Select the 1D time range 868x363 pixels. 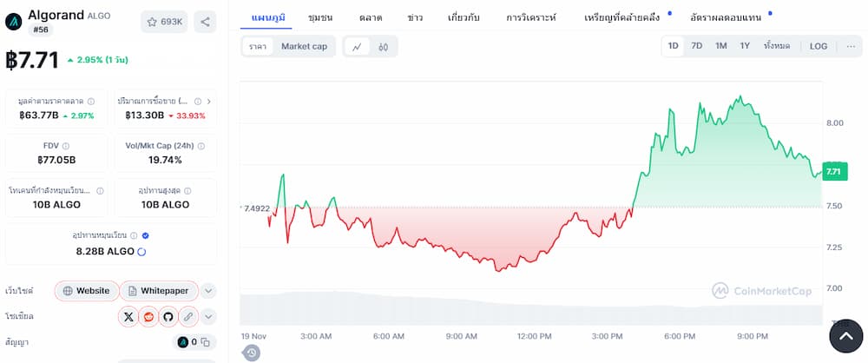[x=674, y=46]
